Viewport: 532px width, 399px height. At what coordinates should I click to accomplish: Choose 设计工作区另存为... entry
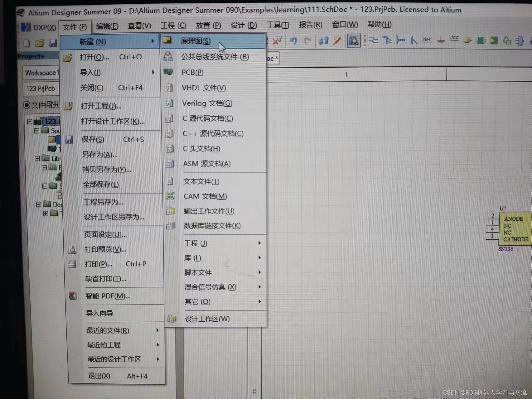pyautogui.click(x=114, y=217)
